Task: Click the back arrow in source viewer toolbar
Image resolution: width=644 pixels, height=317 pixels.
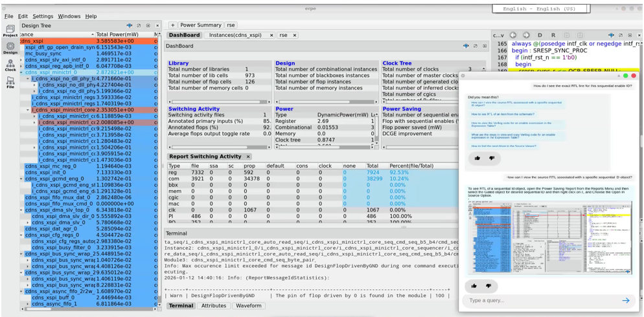Action: click(513, 36)
